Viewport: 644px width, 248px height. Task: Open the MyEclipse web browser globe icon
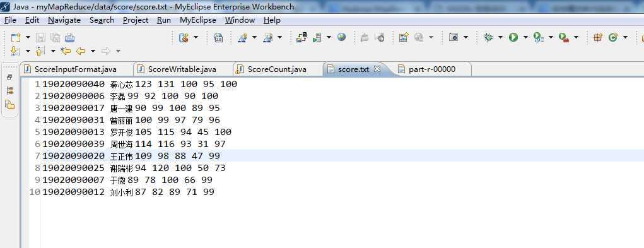tap(341, 37)
